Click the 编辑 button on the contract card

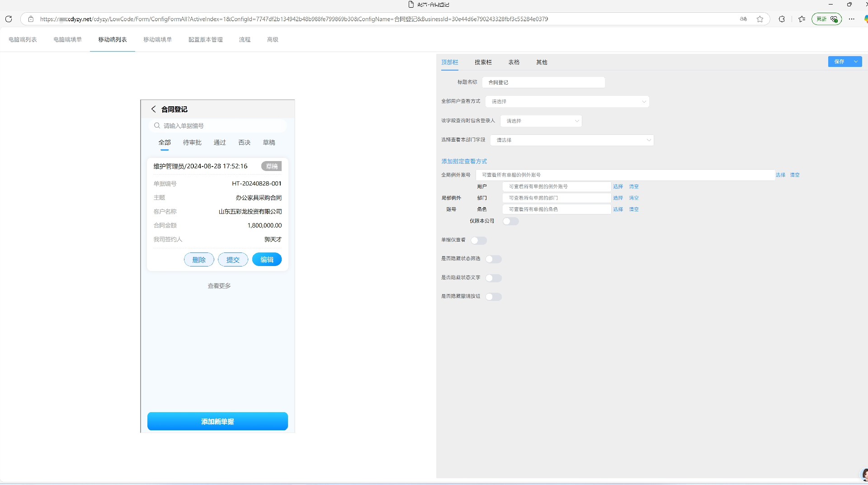tap(267, 260)
